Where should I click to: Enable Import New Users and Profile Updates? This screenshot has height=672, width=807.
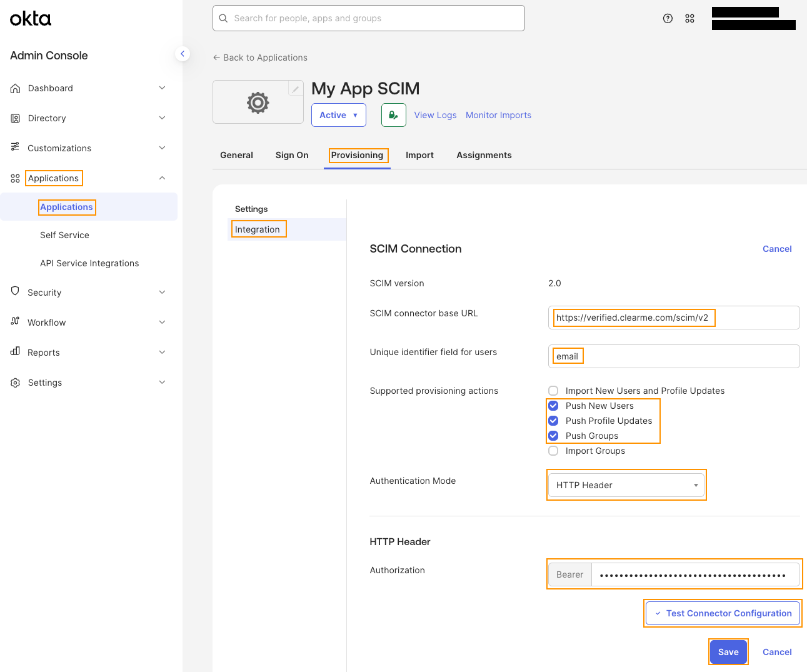553,391
